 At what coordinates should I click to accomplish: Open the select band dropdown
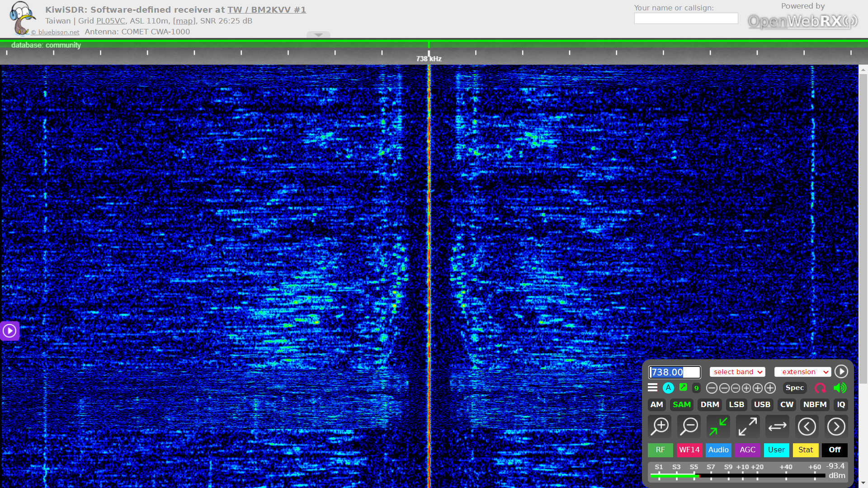click(737, 372)
